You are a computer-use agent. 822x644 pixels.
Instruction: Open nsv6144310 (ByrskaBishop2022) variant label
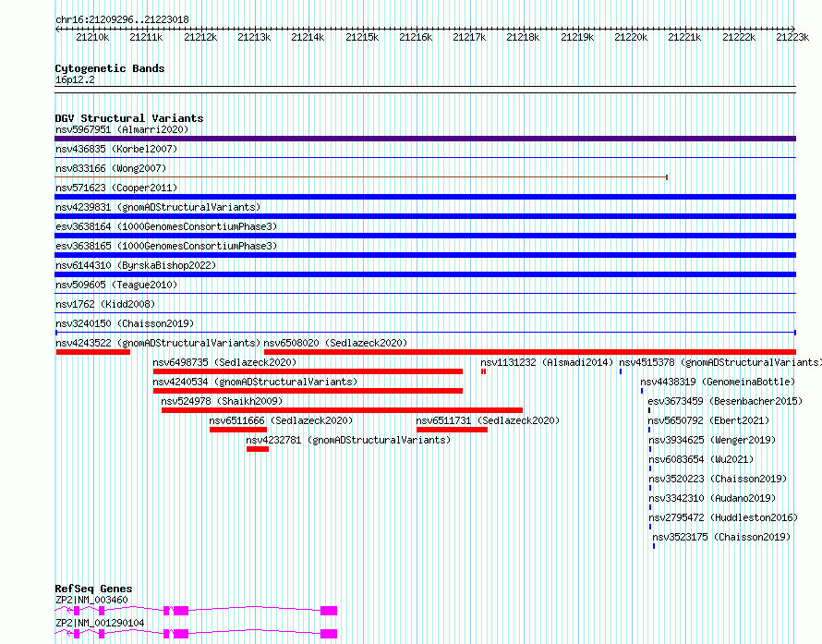click(136, 265)
